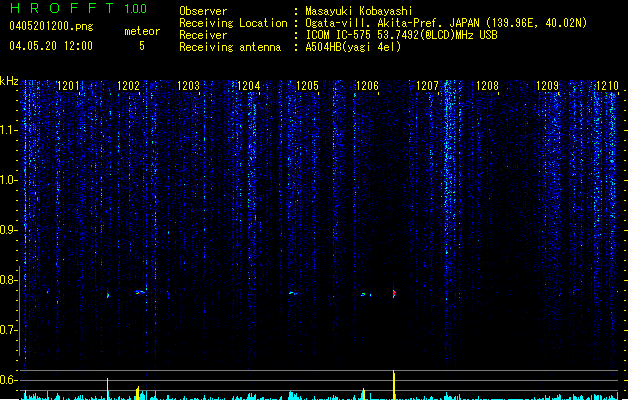
Task: Click the 1205 time marker
Action: coord(307,86)
